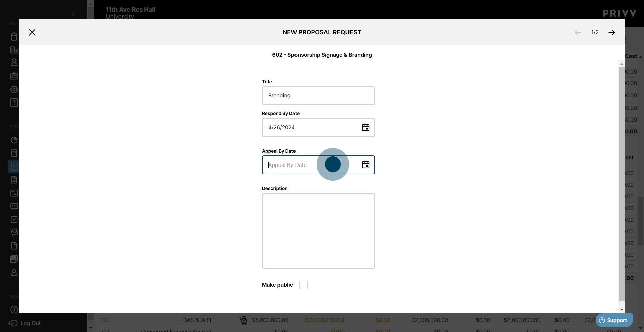Click inside the Description text area
The height and width of the screenshot is (332, 644).
tap(318, 231)
